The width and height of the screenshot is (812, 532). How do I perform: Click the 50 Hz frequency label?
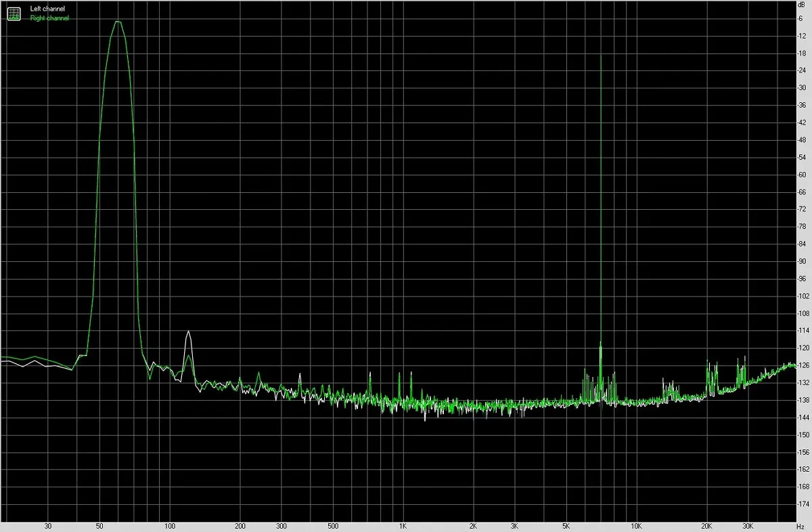click(99, 526)
